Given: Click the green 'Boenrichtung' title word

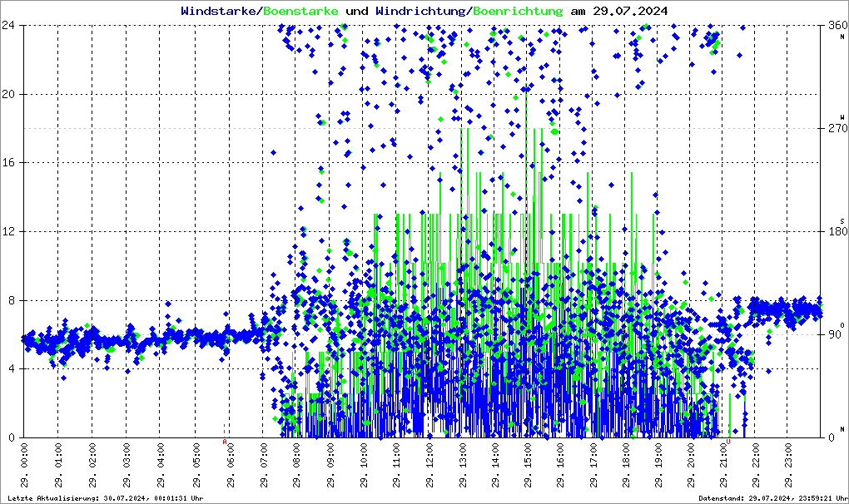Looking at the screenshot, I should click(x=518, y=11).
